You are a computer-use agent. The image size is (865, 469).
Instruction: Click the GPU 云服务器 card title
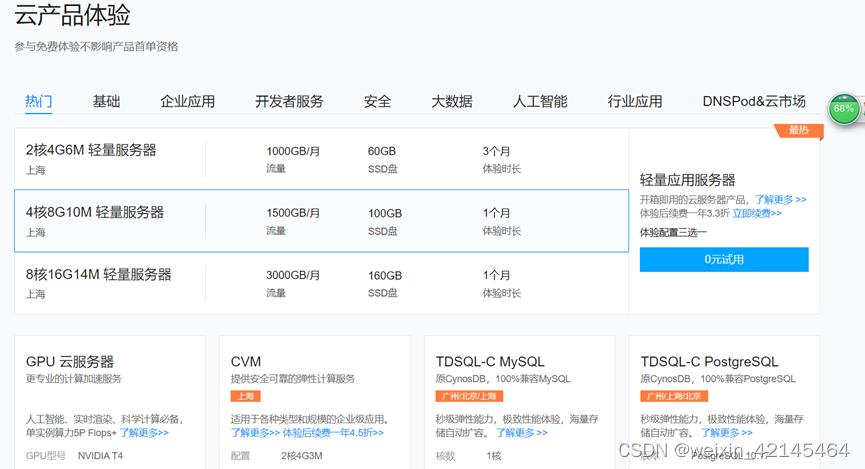tap(70, 362)
